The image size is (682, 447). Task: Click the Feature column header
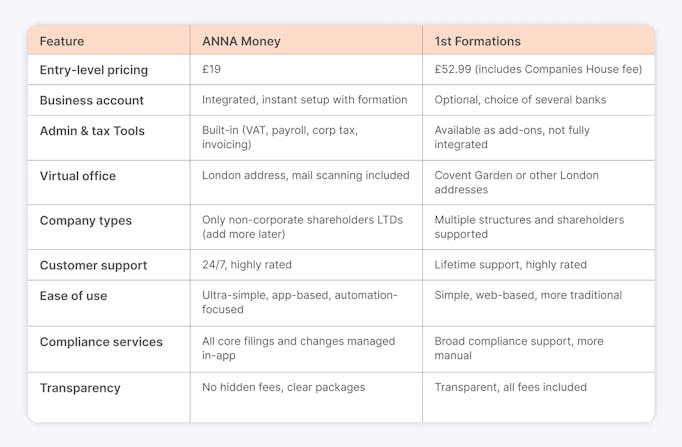coord(62,41)
